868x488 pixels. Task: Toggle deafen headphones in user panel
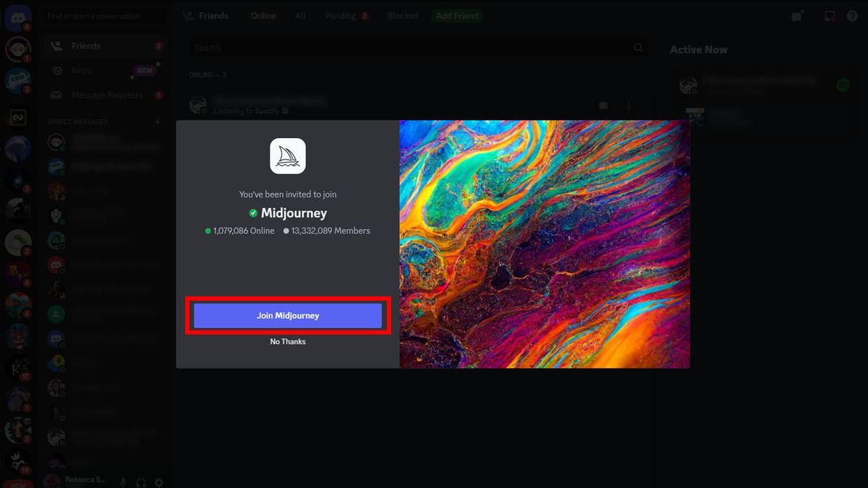tap(141, 482)
